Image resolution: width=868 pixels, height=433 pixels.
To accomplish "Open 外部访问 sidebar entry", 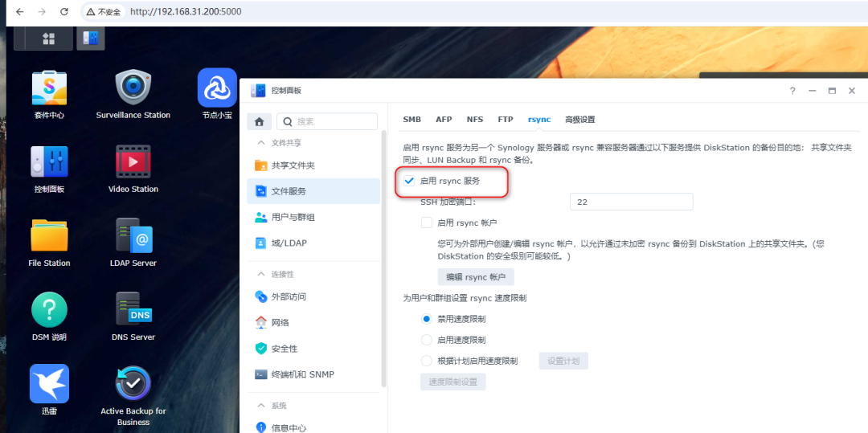I will 313,296.
